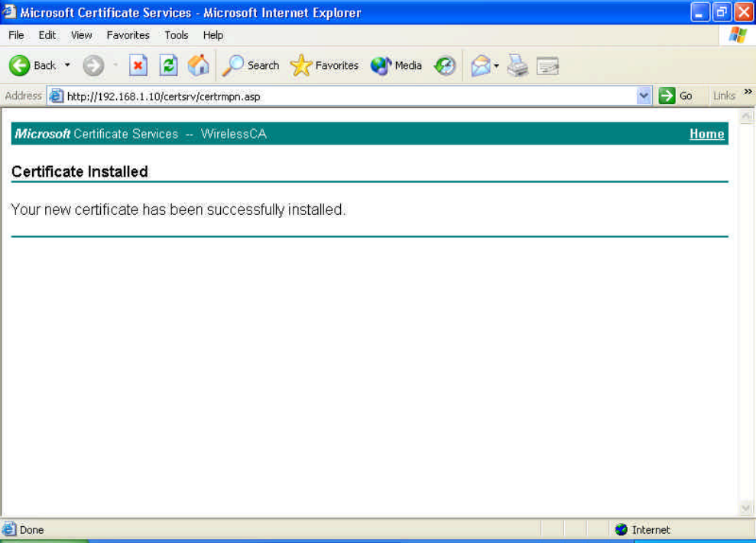Click the scrollbar down arrow
This screenshot has width=756, height=543.
(746, 508)
